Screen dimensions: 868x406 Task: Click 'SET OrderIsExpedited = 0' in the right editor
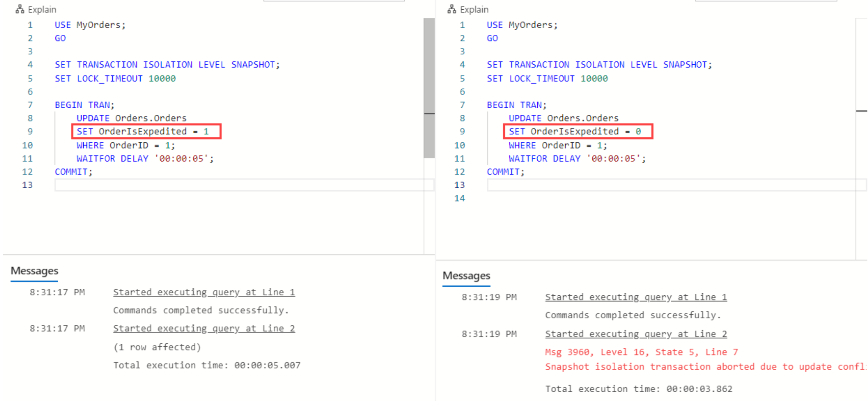click(x=575, y=132)
